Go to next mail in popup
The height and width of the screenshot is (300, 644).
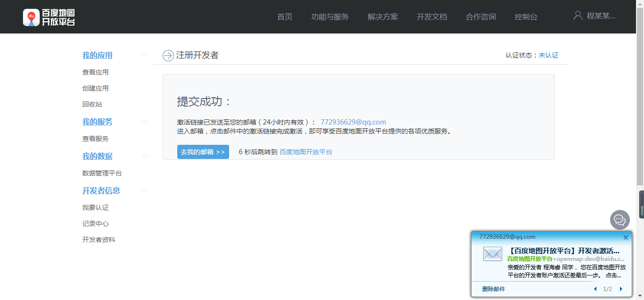[621, 289]
